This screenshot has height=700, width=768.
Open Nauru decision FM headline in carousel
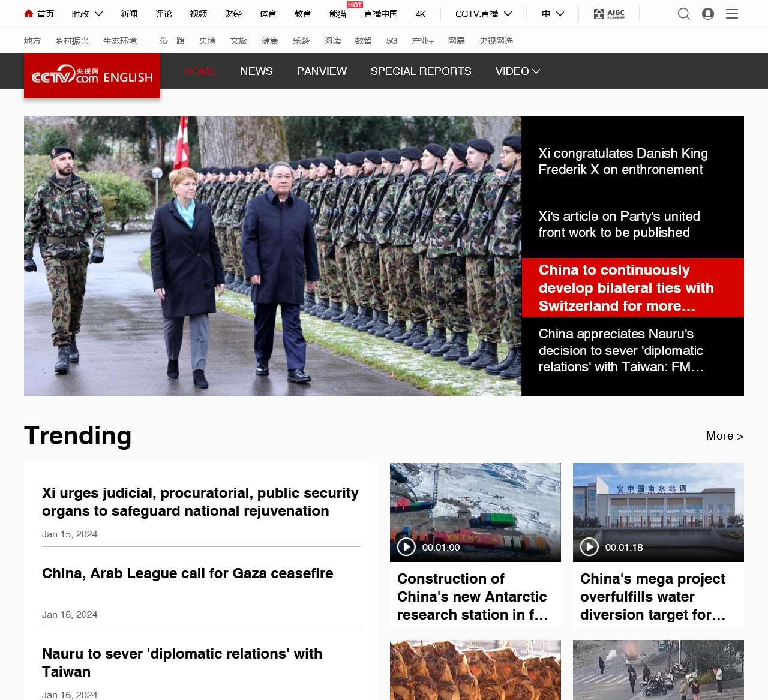click(x=621, y=350)
